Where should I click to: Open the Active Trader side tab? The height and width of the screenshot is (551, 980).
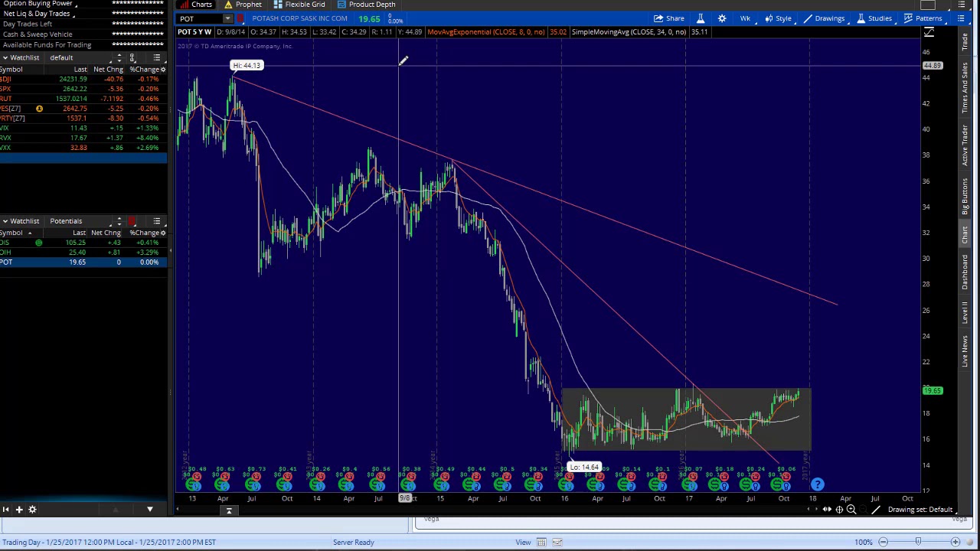[965, 144]
